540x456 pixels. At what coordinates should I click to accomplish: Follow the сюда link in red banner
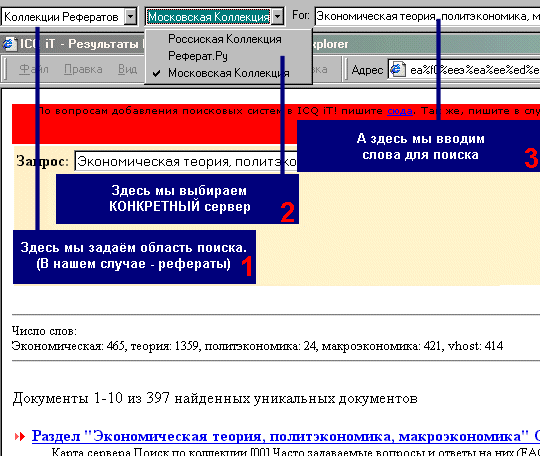400,111
